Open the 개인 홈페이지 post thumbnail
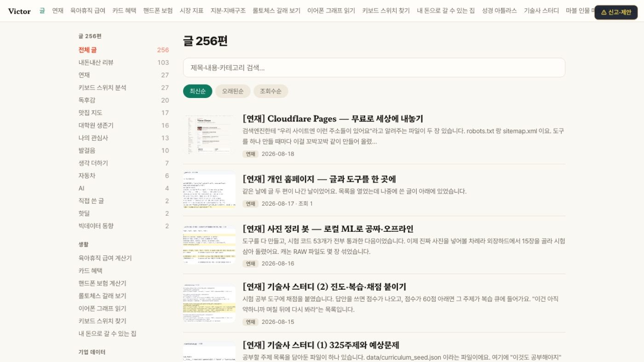644x362 pixels. 209,190
